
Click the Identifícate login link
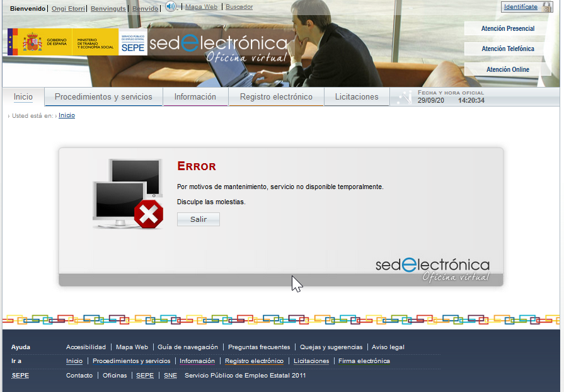point(521,7)
